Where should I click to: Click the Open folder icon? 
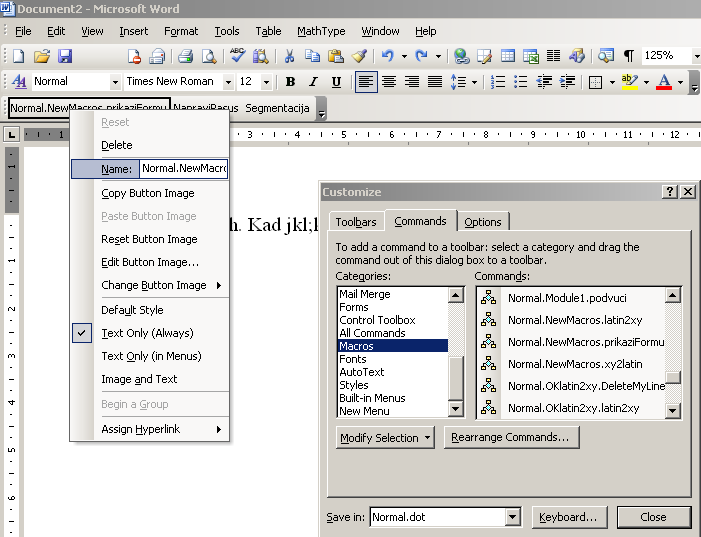tap(42, 56)
